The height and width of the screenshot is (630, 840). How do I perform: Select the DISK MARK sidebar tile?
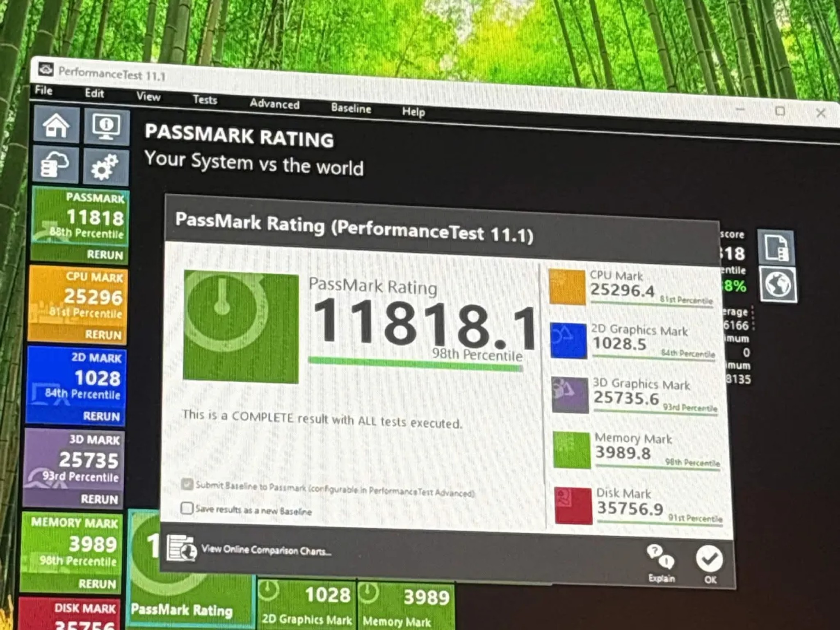(68, 614)
